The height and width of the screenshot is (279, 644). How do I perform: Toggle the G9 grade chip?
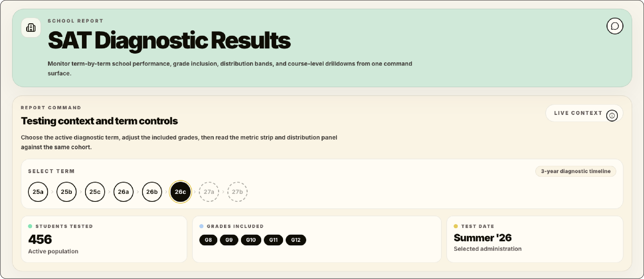[x=229, y=240]
